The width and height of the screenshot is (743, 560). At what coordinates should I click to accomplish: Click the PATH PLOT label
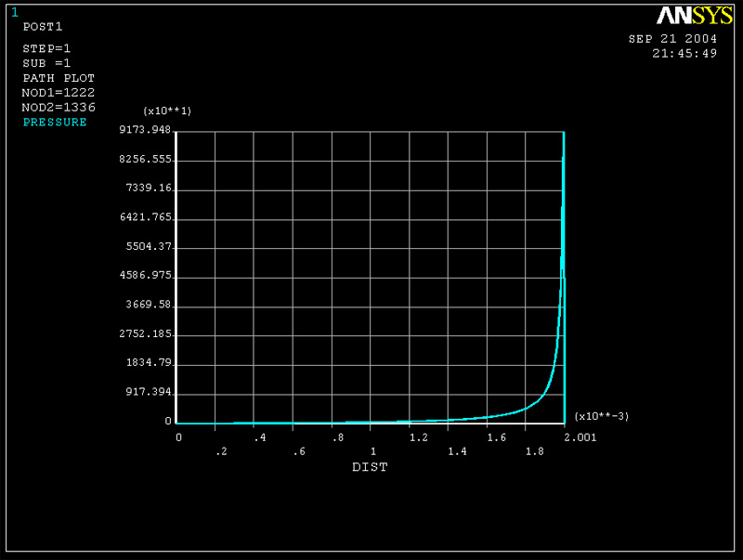[x=59, y=78]
